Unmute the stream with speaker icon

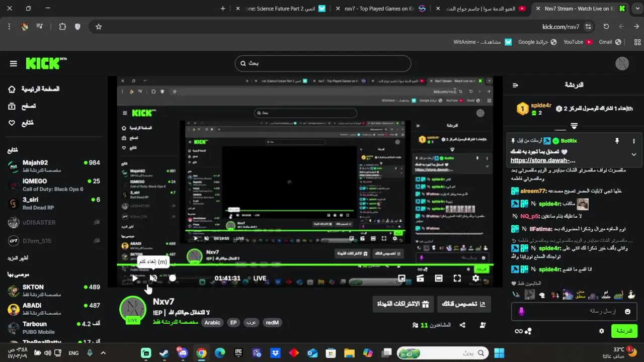[x=153, y=278]
